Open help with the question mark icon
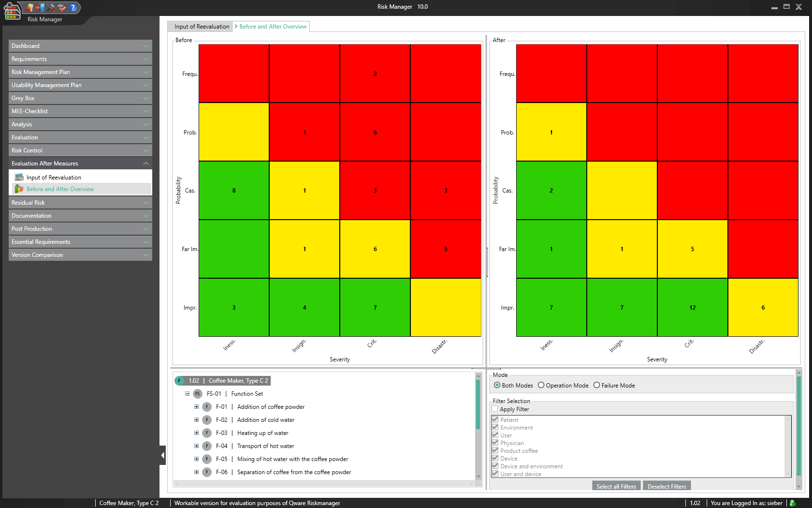Image resolution: width=812 pixels, height=508 pixels. pos(73,7)
